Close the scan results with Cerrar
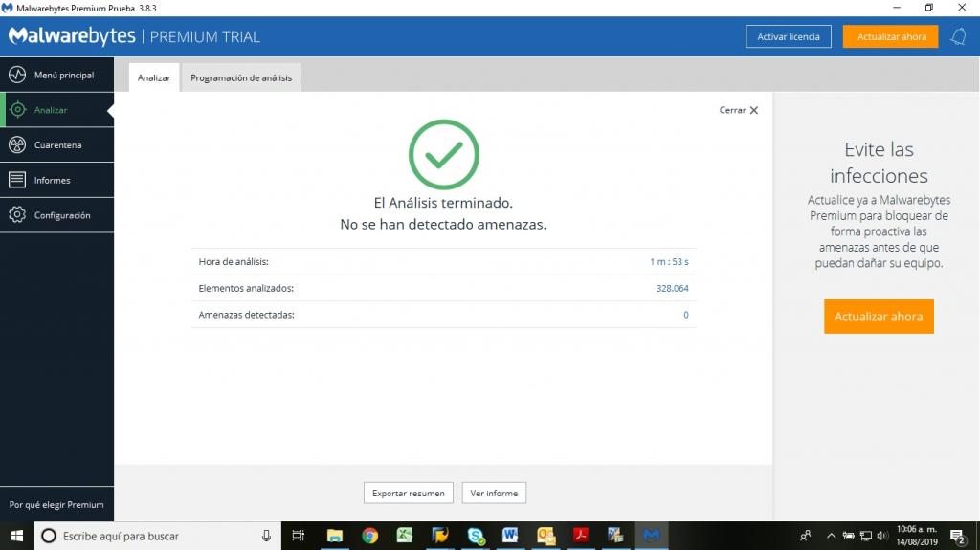This screenshot has height=550, width=980. click(x=739, y=110)
